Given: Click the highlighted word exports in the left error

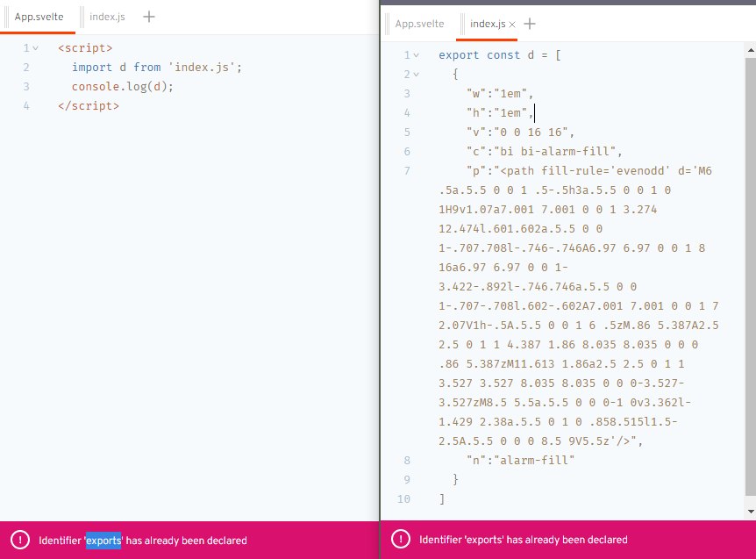Looking at the screenshot, I should pos(103,541).
